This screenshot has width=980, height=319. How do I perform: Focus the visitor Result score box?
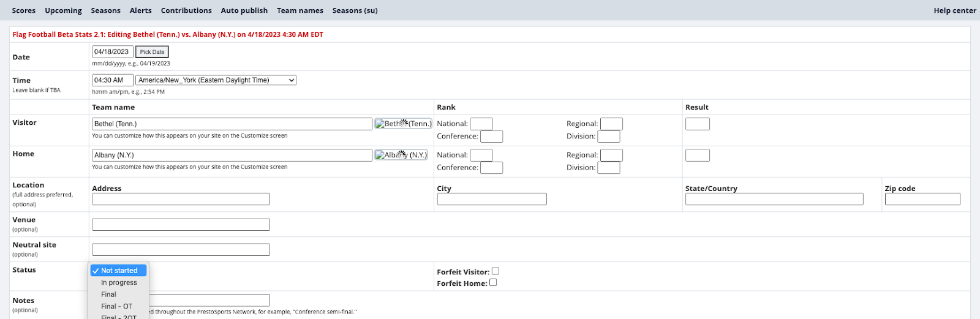tap(697, 124)
